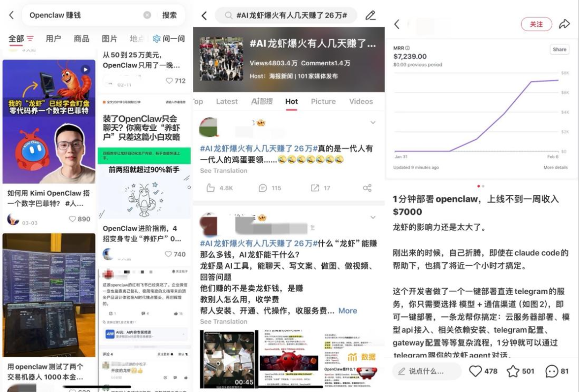The width and height of the screenshot is (579, 392).
Task: Tap the share-network icon on the hot post
Action: click(x=367, y=188)
